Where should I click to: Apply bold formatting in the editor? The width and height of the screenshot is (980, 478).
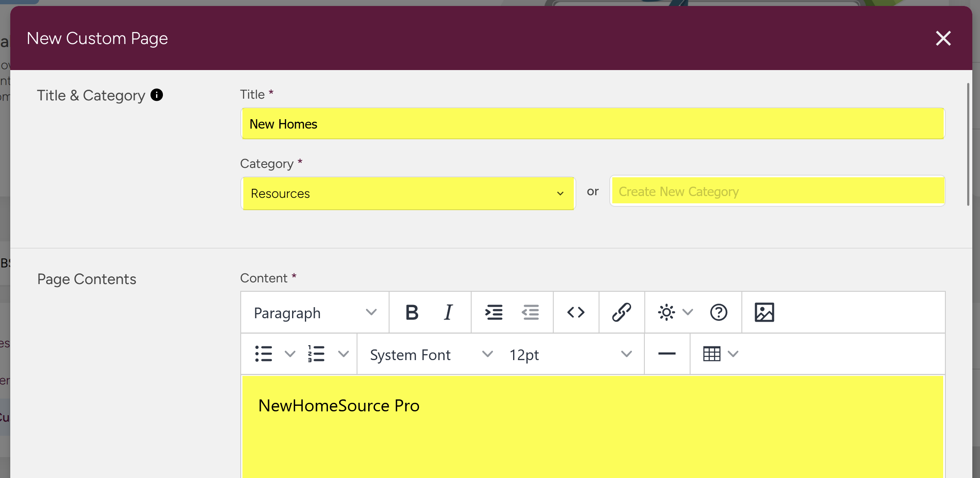coord(412,313)
